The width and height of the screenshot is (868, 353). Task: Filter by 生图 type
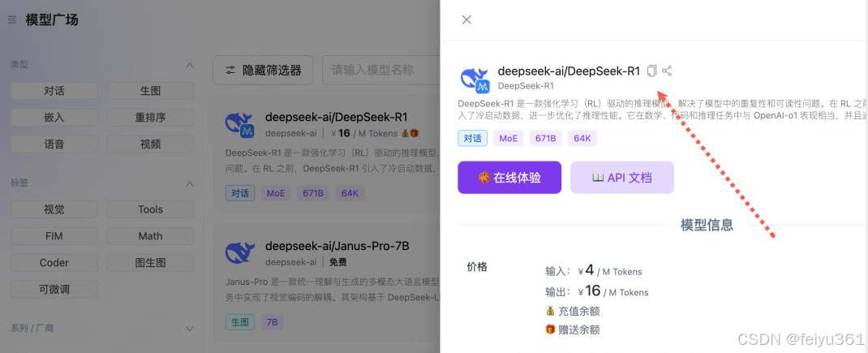point(151,91)
